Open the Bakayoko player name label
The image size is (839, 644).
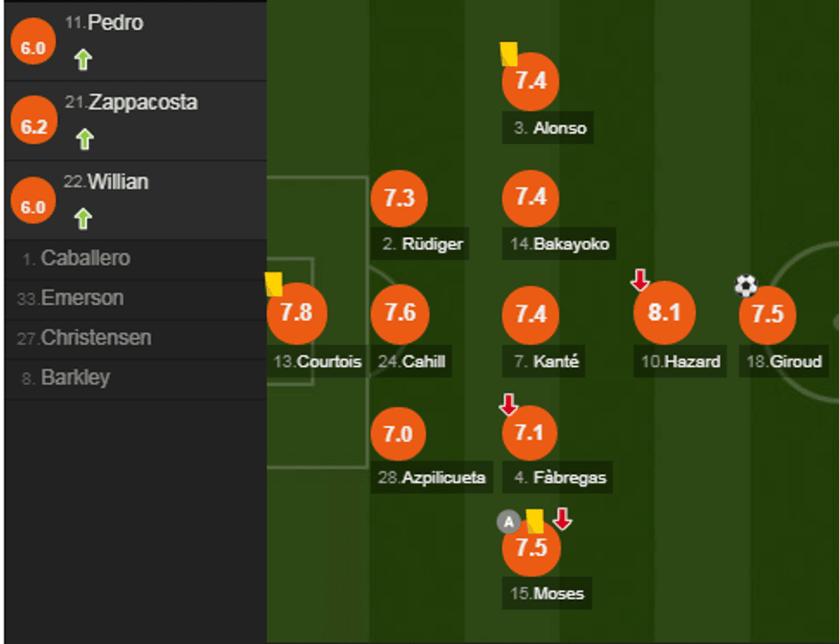point(560,244)
